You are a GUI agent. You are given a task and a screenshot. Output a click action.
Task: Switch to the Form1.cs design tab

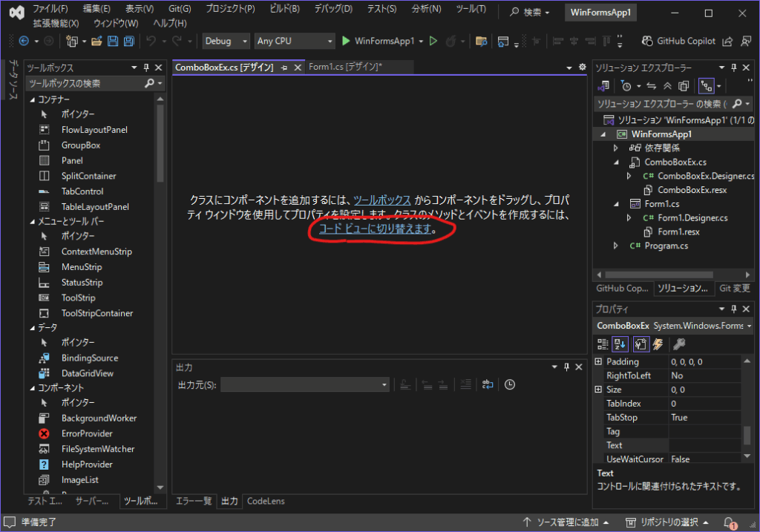(x=345, y=67)
